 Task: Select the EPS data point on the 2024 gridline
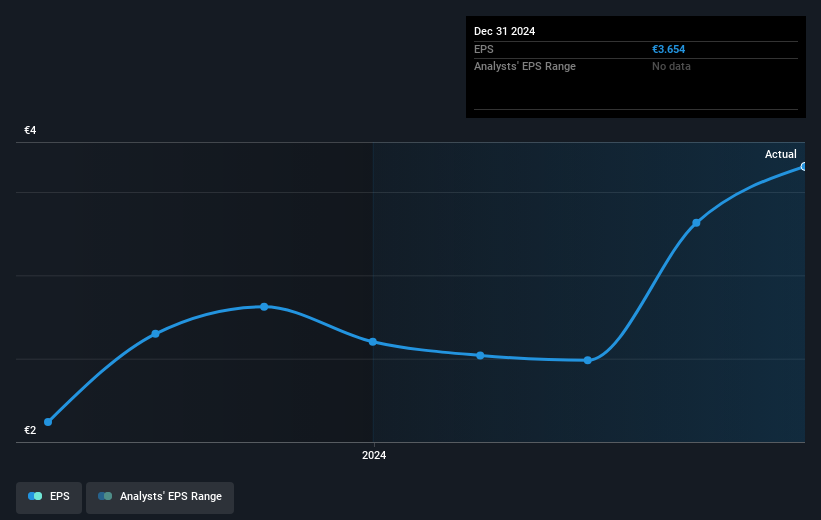tap(373, 342)
